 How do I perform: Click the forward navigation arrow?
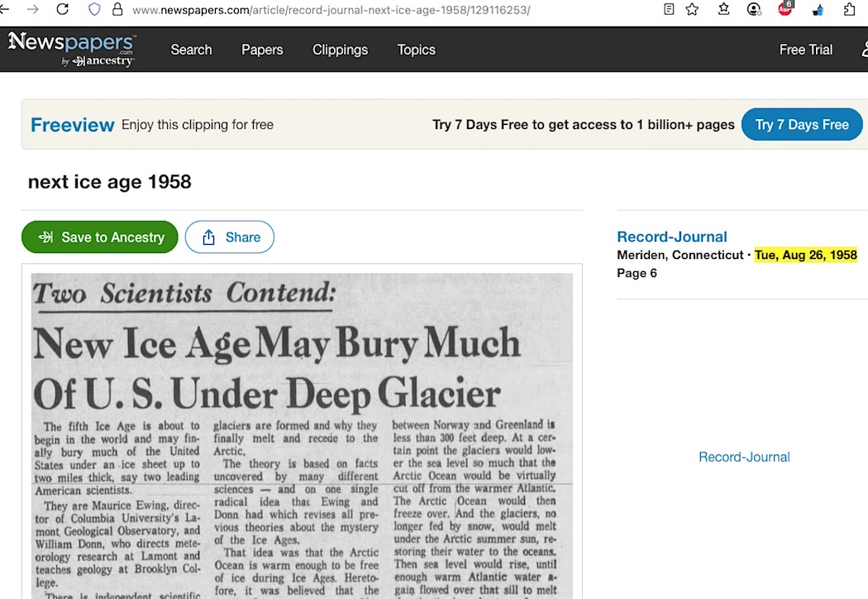pyautogui.click(x=32, y=10)
